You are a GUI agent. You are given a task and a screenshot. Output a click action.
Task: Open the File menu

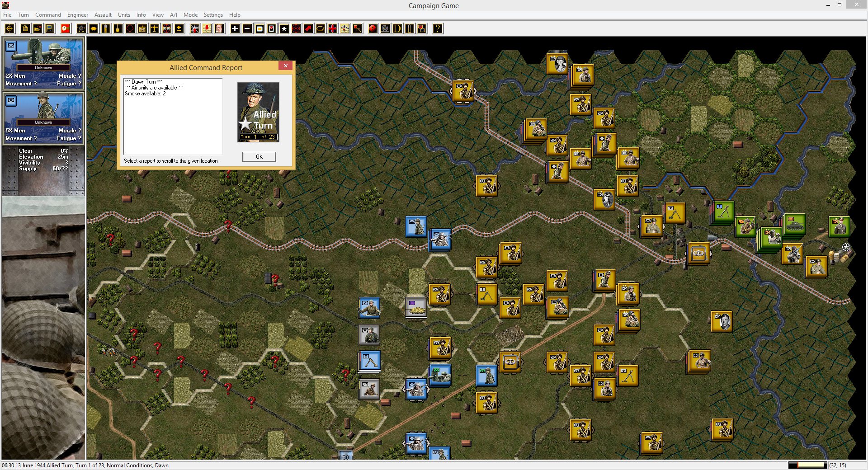pos(7,15)
